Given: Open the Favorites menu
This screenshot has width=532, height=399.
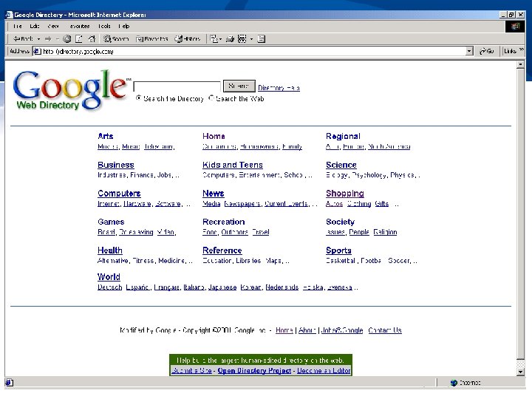Looking at the screenshot, I should (x=79, y=26).
